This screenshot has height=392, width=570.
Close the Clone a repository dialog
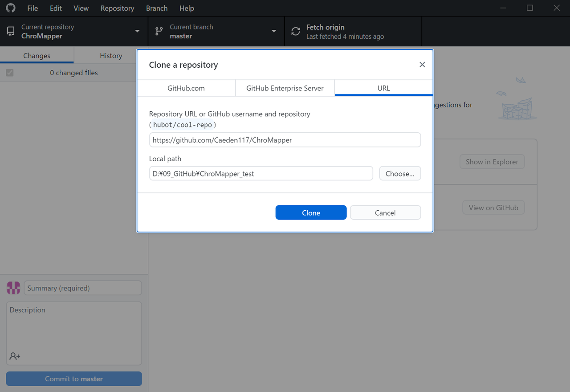(x=422, y=65)
